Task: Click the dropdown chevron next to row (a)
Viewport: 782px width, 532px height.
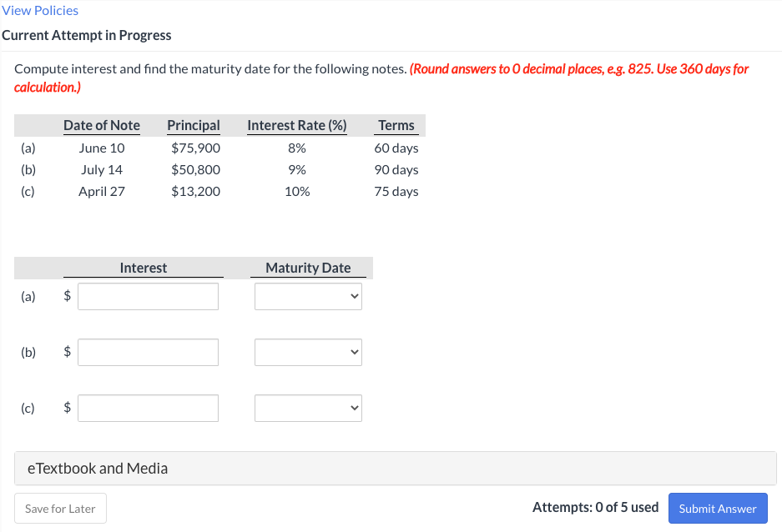Action: click(x=353, y=296)
